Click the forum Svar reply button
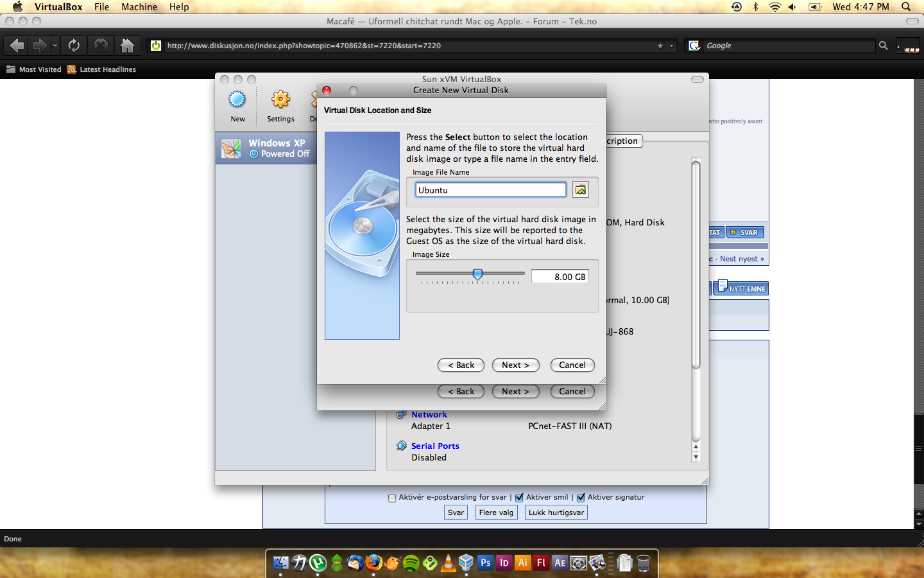 click(456, 512)
